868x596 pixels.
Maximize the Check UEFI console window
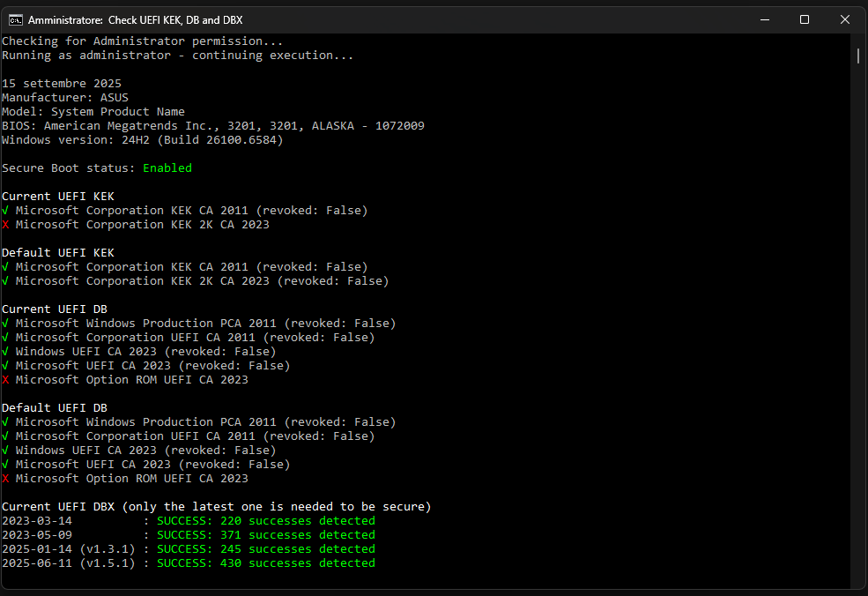pos(805,20)
